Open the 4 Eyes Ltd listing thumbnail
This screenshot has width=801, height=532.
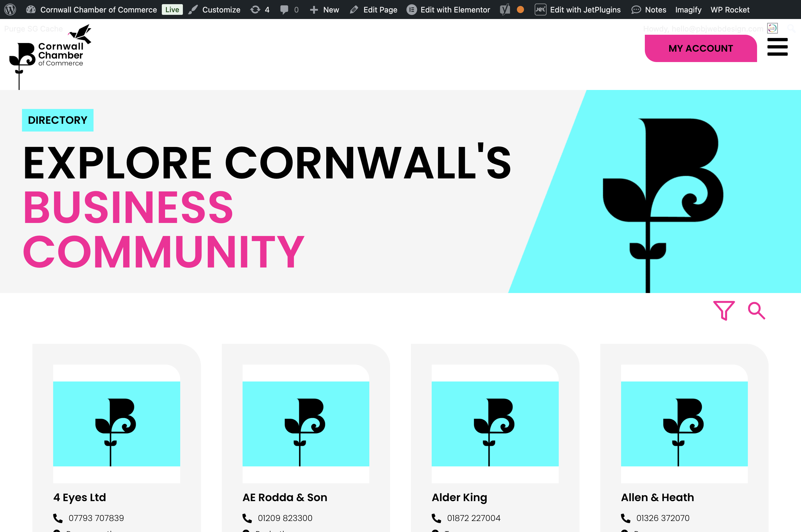116,424
